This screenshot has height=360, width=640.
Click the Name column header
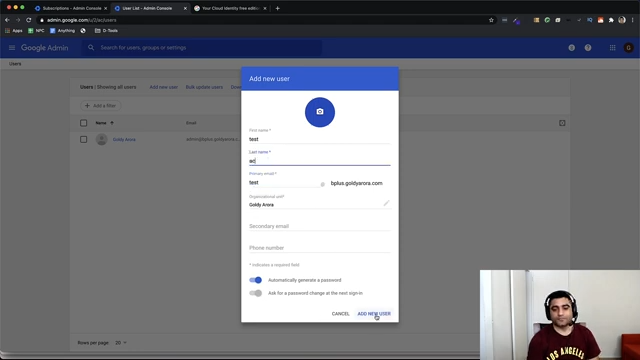tap(101, 123)
